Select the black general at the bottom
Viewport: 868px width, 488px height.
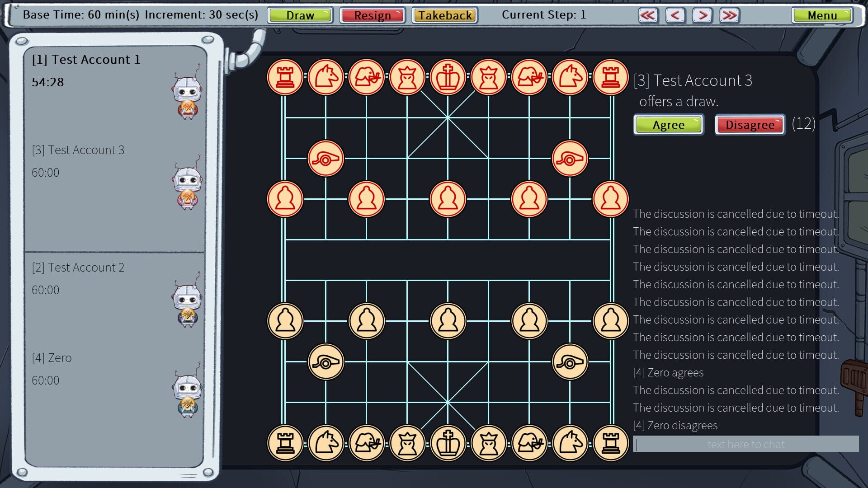tap(448, 443)
